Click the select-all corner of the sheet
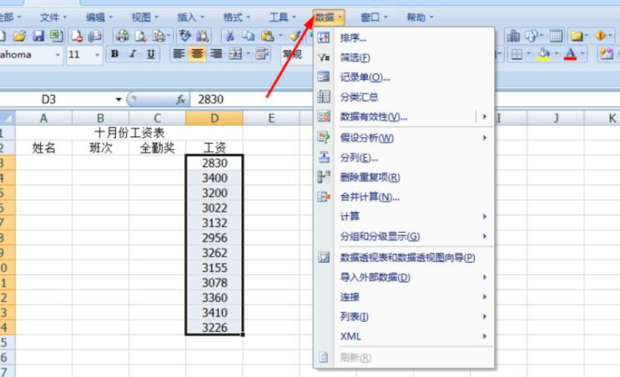 click(x=7, y=118)
